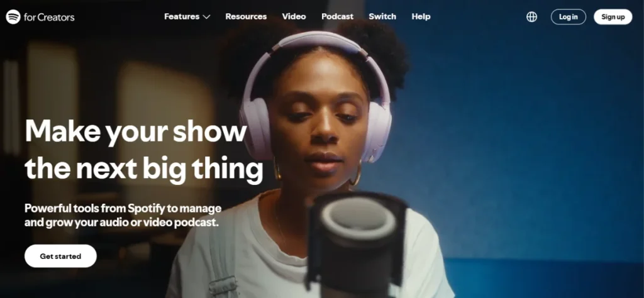
Task: Open the Podcast nav link
Action: pos(337,17)
